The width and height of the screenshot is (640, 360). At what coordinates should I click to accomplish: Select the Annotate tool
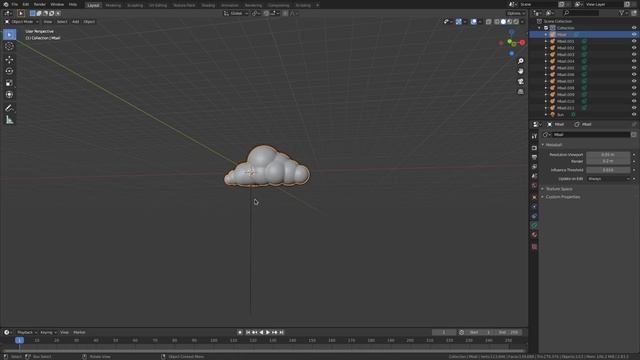(x=9, y=108)
